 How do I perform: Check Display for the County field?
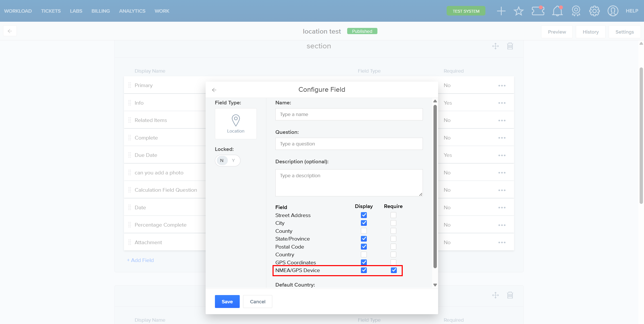coord(364,231)
